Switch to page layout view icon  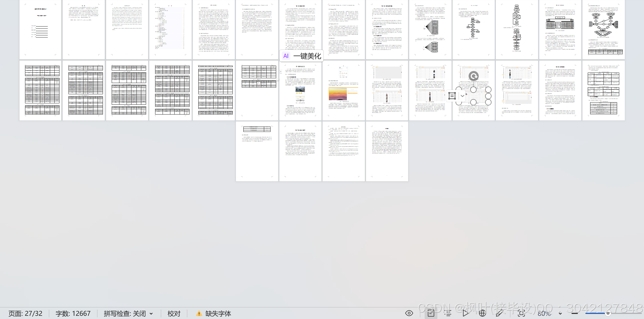click(431, 313)
